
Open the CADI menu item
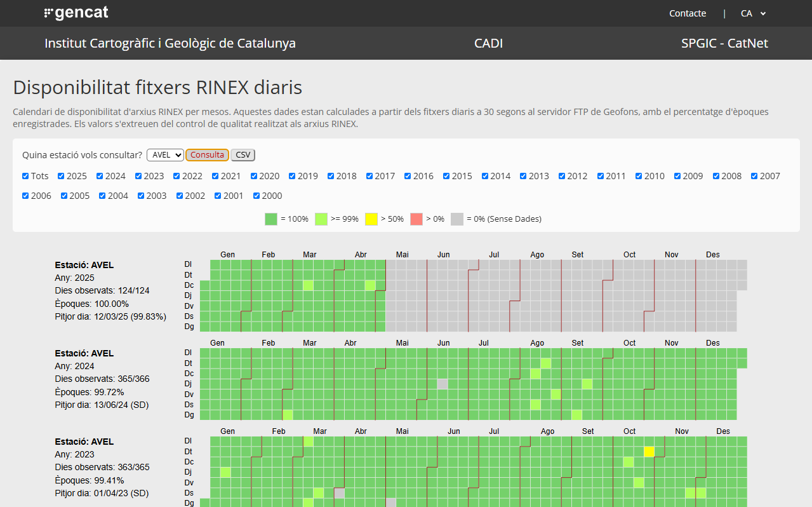click(488, 43)
